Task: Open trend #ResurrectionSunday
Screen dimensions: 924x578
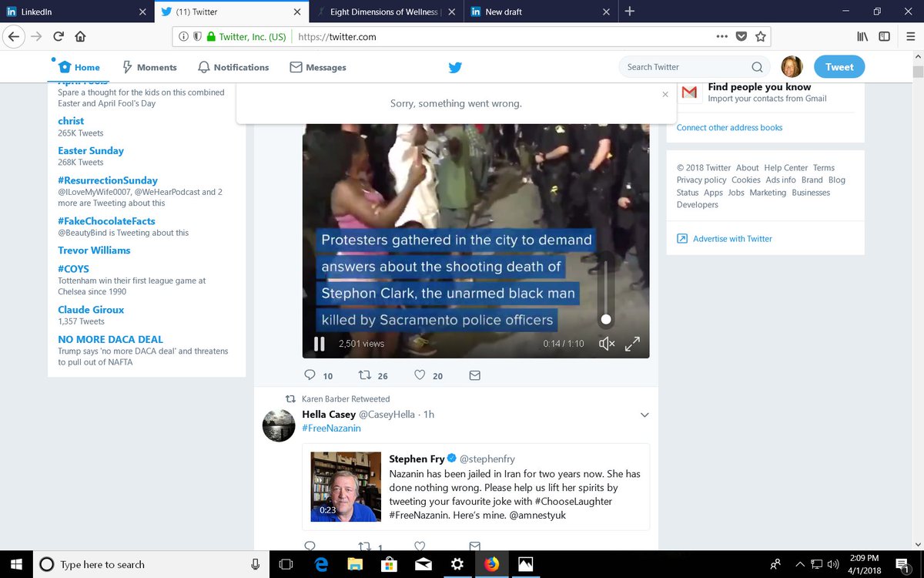Action: [x=108, y=180]
